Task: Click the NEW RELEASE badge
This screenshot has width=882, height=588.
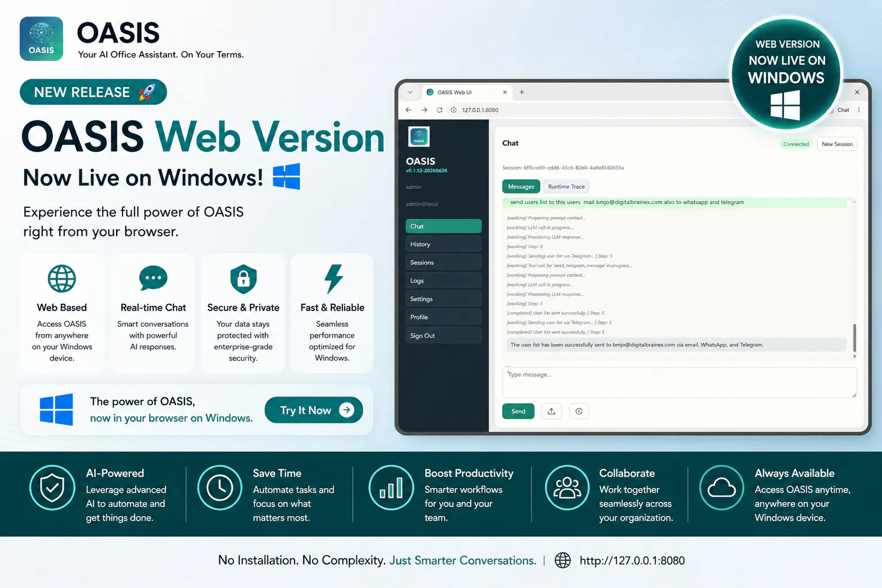Action: pyautogui.click(x=93, y=92)
